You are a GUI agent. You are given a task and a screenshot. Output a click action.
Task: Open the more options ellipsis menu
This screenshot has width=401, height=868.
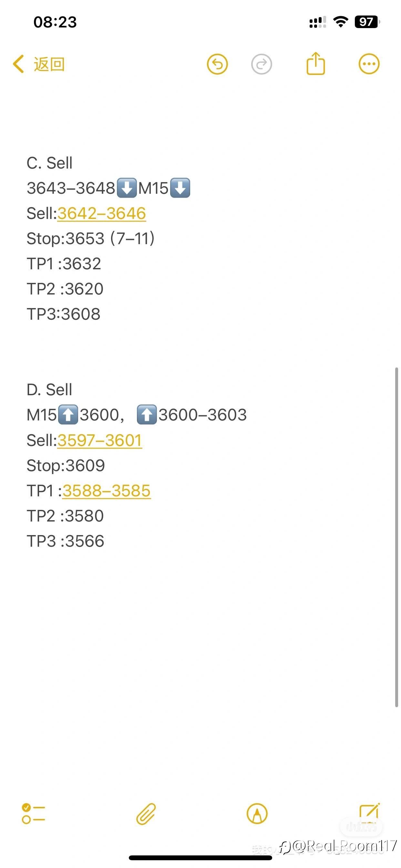(369, 64)
